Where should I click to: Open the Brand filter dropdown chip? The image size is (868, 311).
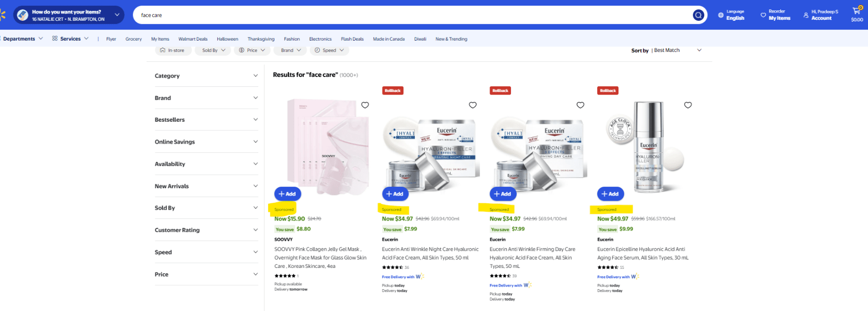pos(291,50)
